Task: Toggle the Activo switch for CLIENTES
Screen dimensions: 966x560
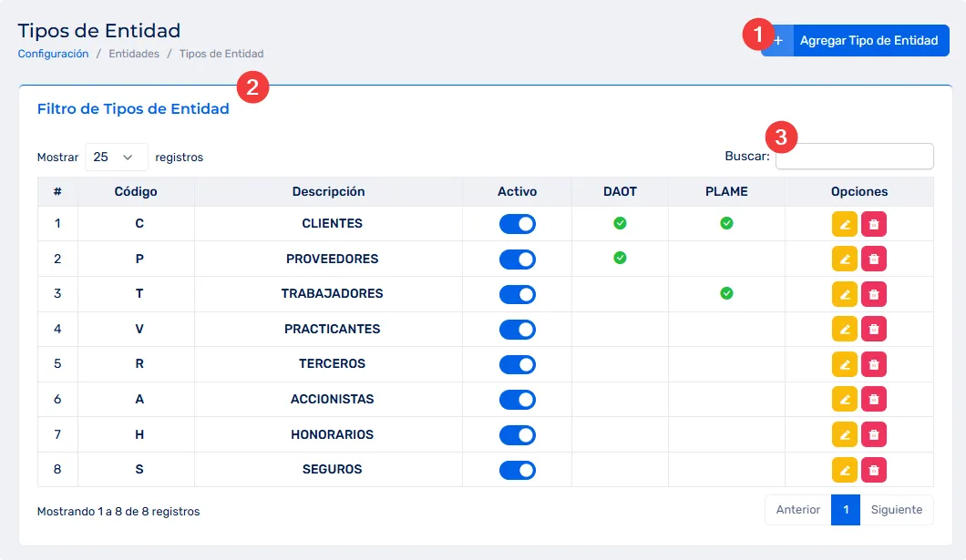Action: point(517,224)
